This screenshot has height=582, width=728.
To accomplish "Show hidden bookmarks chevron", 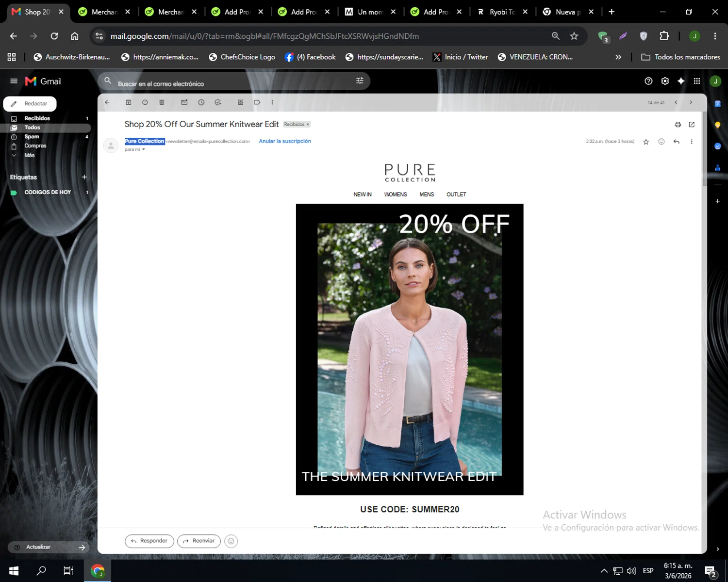I will click(618, 57).
